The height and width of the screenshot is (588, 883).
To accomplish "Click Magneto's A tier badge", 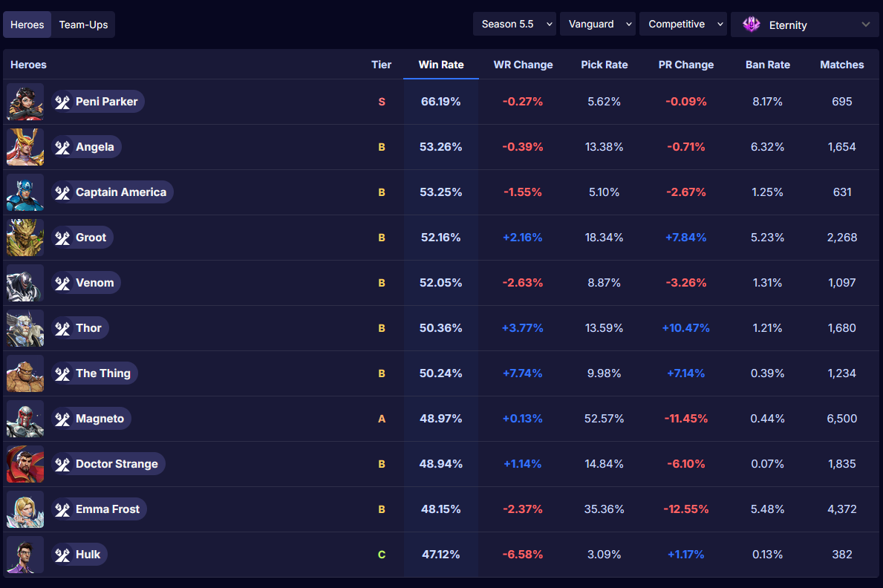I will pos(382,419).
